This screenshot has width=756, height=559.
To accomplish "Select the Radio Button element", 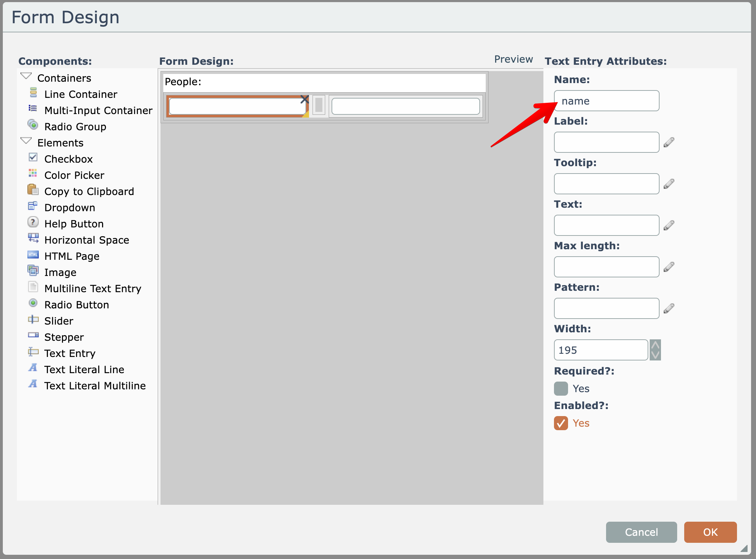I will 76,305.
